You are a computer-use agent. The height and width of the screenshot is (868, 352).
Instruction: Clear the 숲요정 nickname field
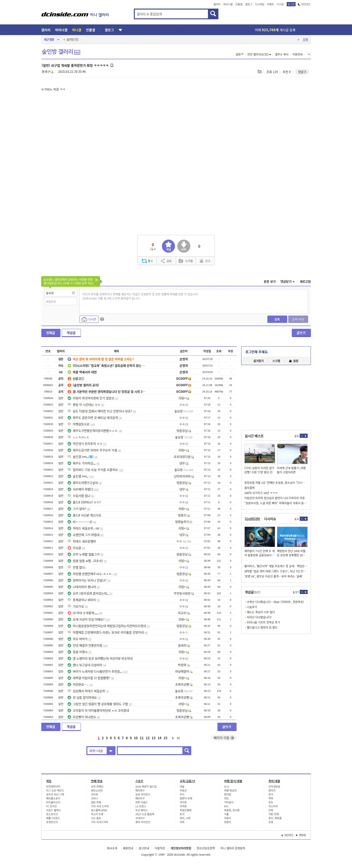73,293
